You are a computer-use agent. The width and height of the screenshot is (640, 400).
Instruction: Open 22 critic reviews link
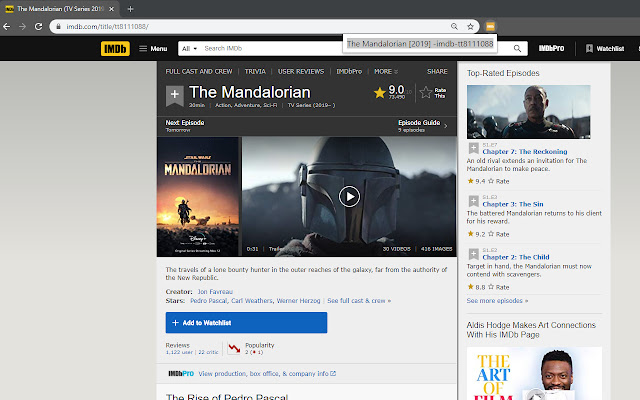(208, 352)
